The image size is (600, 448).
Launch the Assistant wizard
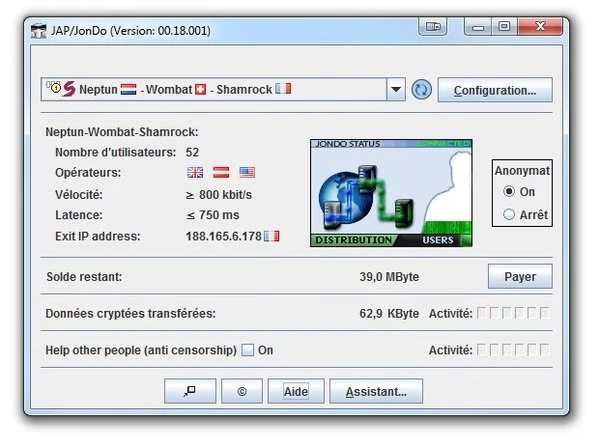(376, 391)
